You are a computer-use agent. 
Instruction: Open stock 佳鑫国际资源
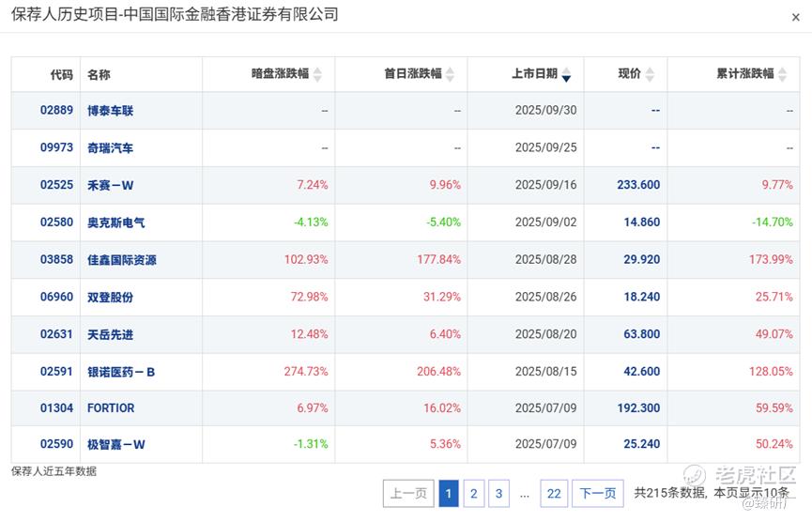122,260
